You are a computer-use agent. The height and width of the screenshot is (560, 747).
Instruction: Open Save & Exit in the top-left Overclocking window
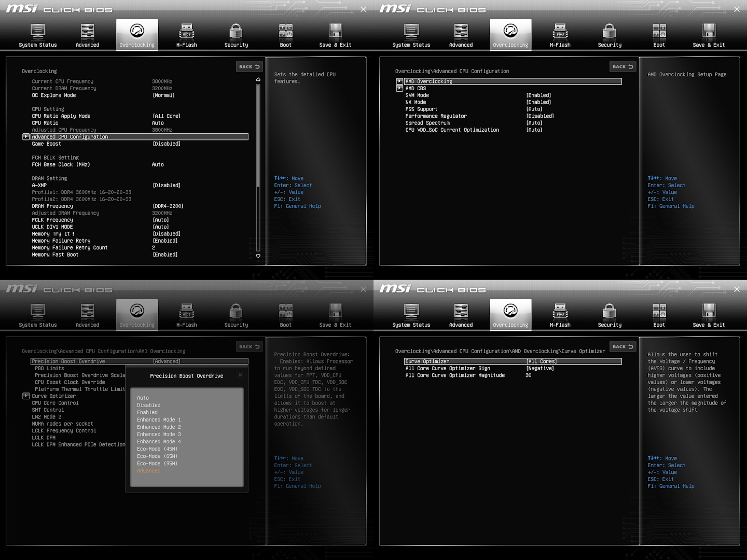[335, 35]
